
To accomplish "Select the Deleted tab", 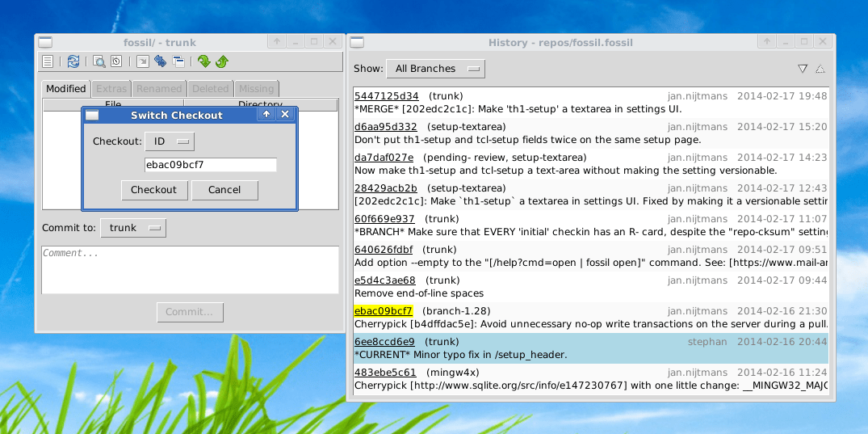I will click(x=210, y=89).
